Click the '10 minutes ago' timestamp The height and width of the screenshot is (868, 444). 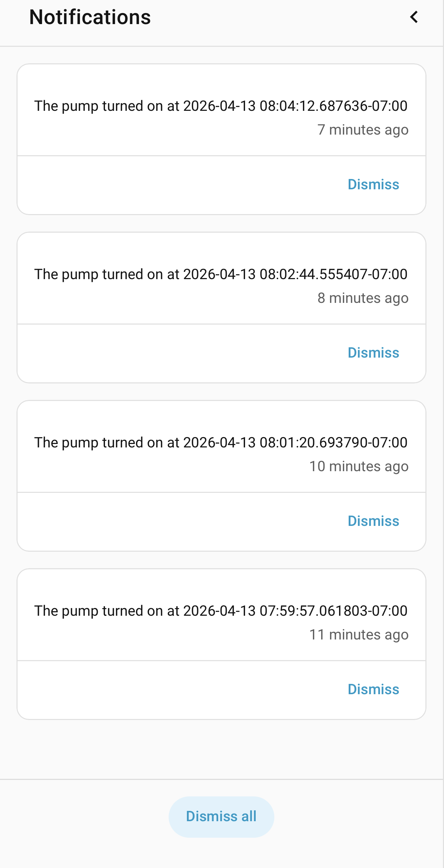point(359,467)
